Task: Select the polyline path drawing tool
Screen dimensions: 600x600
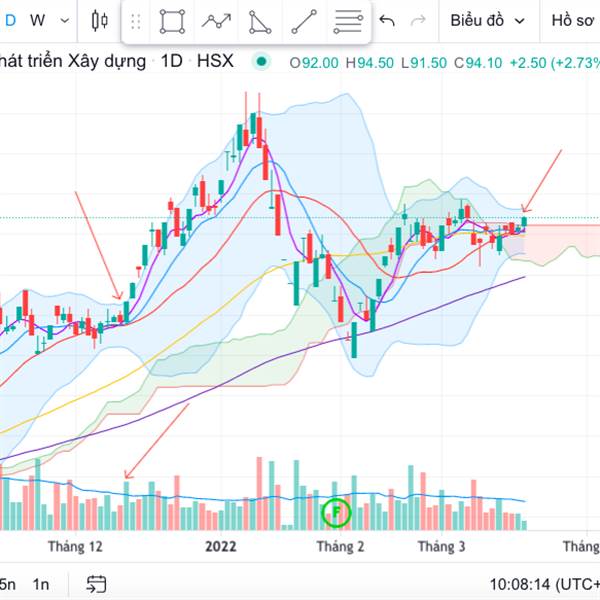Action: 217,21
